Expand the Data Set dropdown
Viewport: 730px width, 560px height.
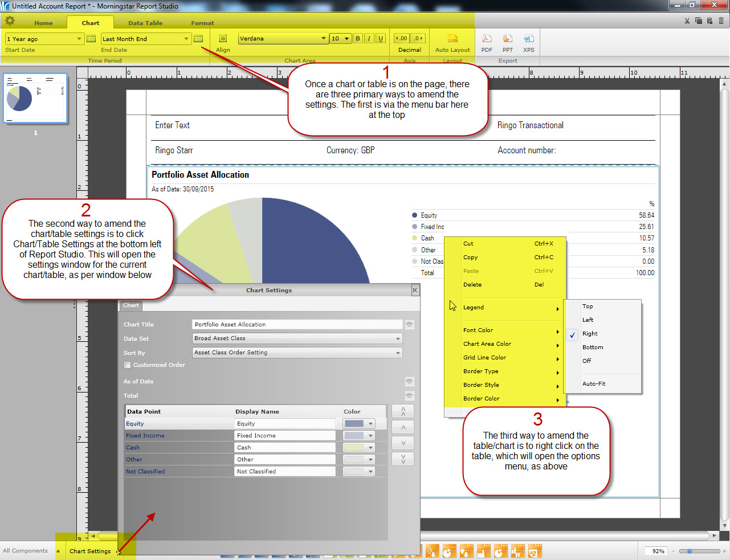398,338
